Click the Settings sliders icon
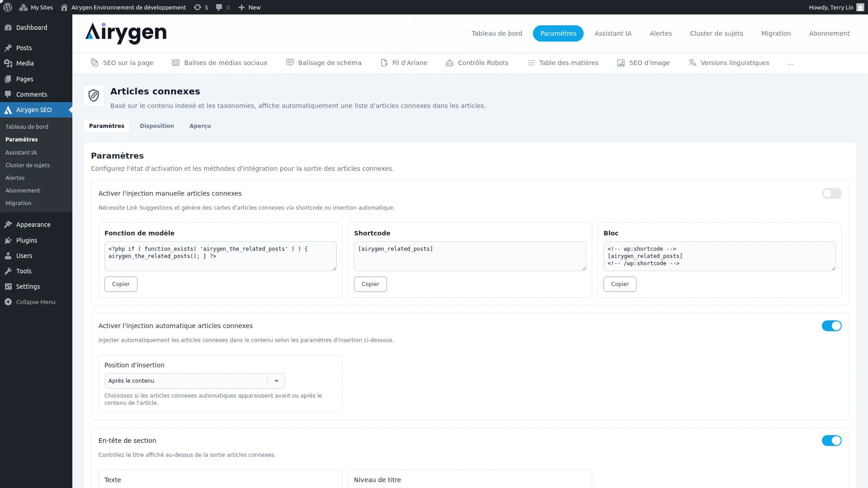Screen dimensions: 868x488 [x=8, y=286]
